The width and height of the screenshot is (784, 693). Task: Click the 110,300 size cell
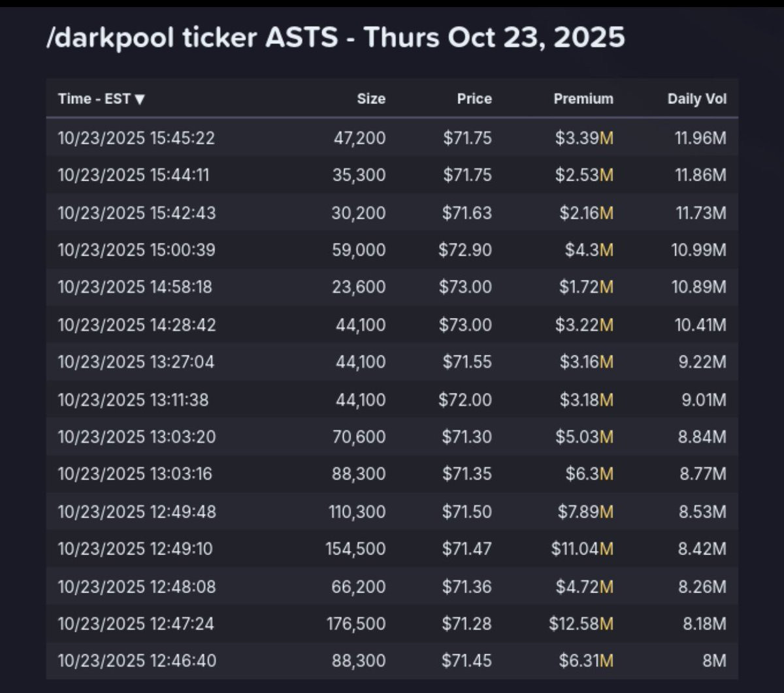coord(357,511)
